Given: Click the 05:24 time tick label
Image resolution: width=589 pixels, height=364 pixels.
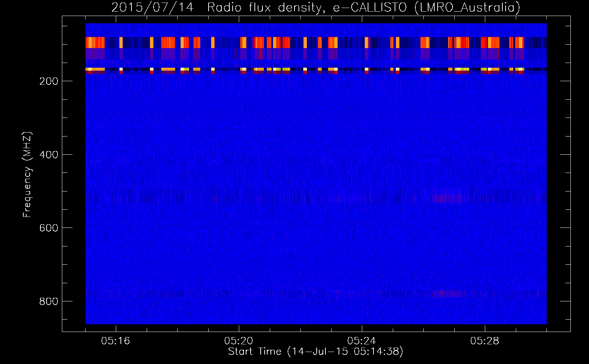Looking at the screenshot, I should tap(362, 341).
